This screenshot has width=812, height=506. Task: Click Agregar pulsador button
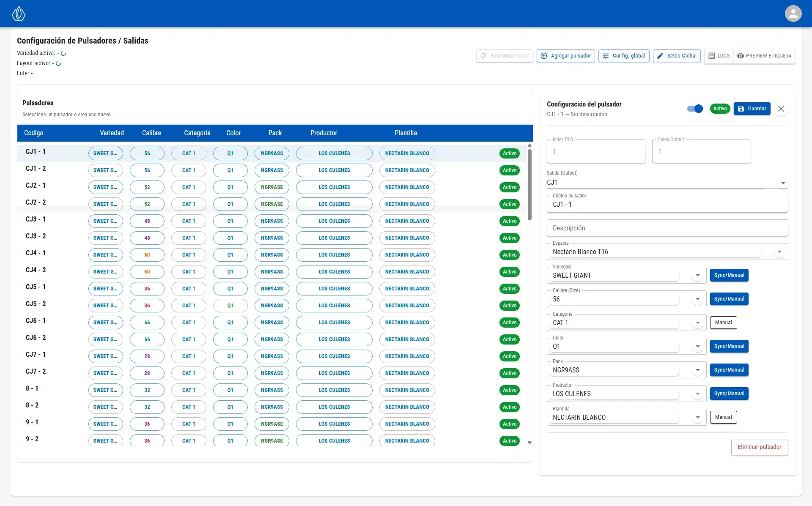click(565, 56)
